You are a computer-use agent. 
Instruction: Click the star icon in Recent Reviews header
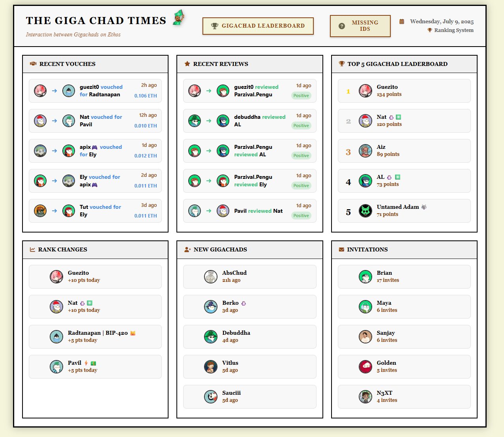(187, 64)
